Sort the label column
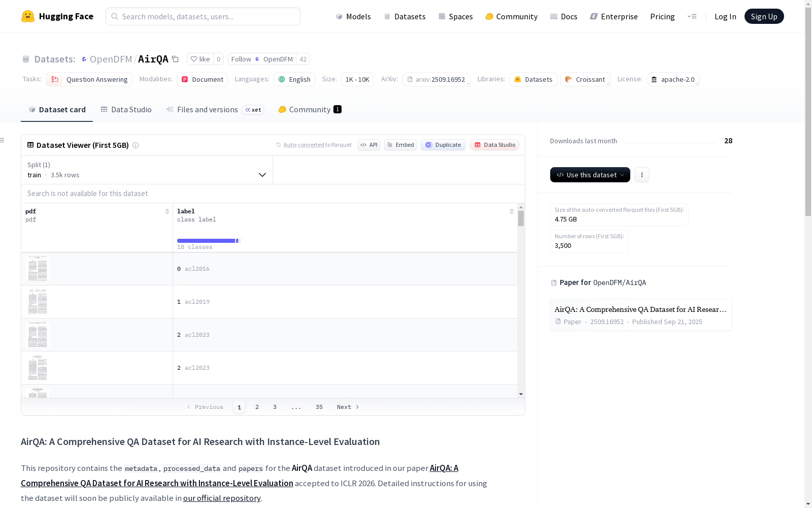Image resolution: width=812 pixels, height=508 pixels. click(512, 211)
